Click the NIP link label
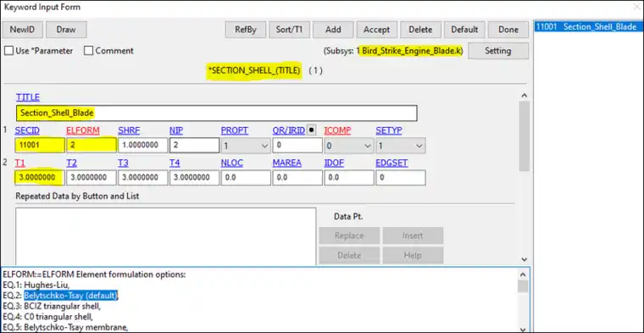 tap(176, 130)
